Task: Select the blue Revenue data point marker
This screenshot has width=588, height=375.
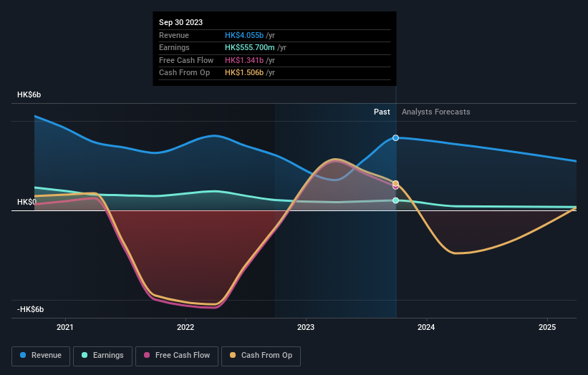Action: click(395, 138)
